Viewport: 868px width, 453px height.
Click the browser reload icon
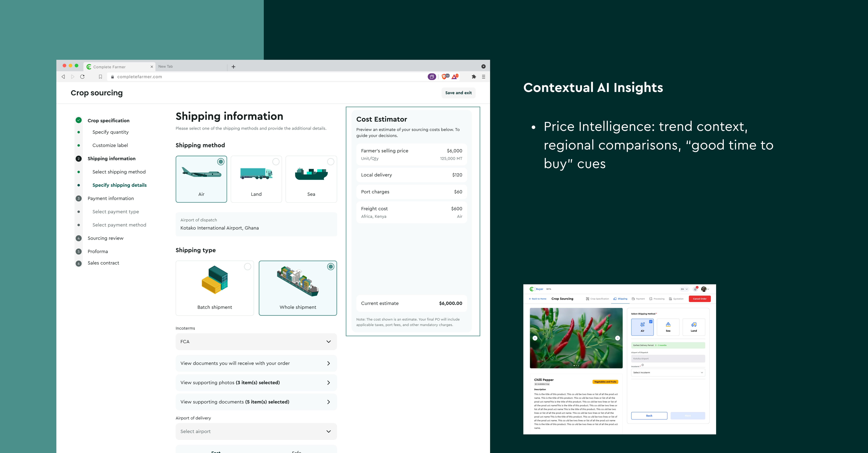click(x=82, y=77)
